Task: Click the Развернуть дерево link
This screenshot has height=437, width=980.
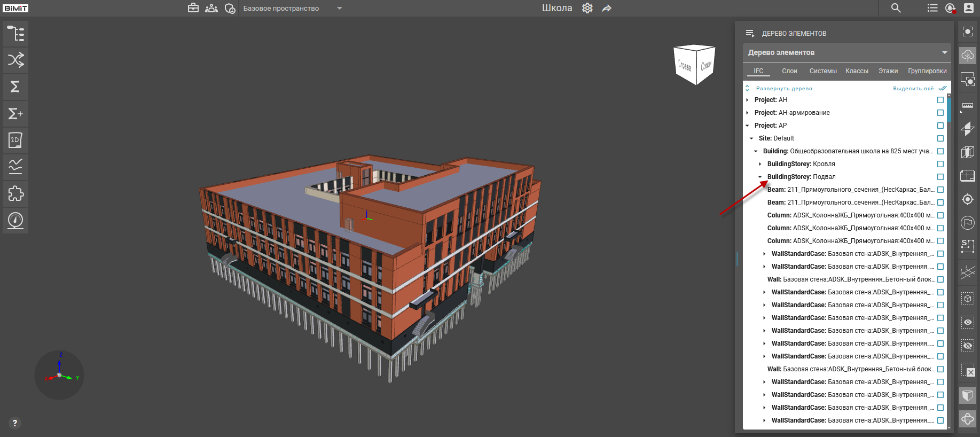Action: (783, 89)
